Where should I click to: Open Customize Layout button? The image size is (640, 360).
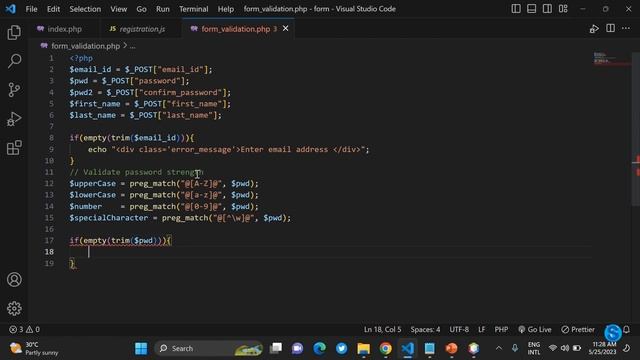(563, 9)
